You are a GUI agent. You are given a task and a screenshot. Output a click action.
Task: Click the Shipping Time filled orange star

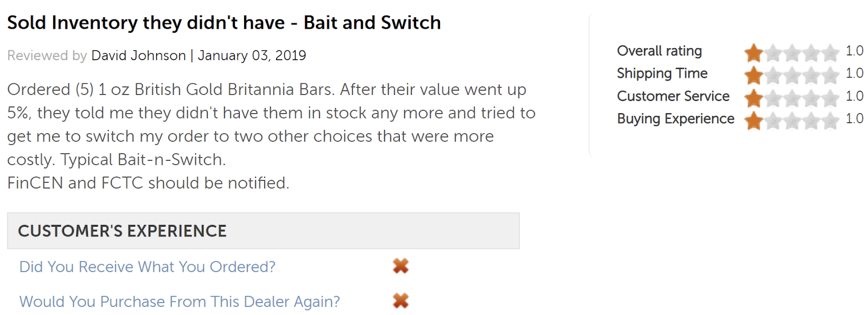(754, 75)
